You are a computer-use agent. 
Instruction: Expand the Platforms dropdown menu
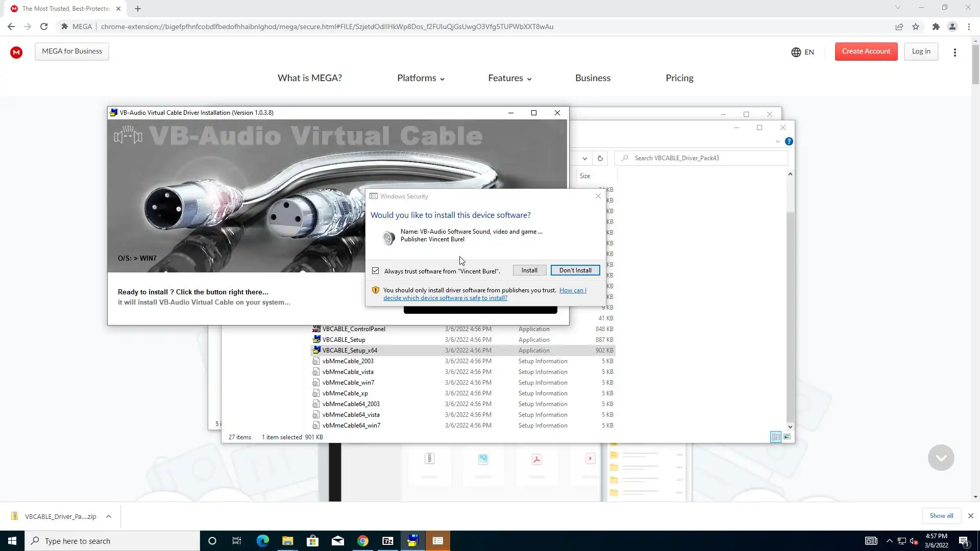coord(421,78)
